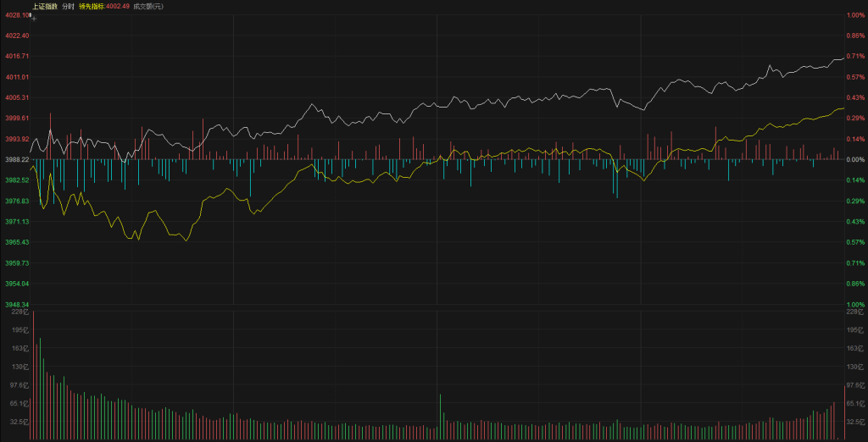Click the last red volume bar at close

click(x=844, y=413)
